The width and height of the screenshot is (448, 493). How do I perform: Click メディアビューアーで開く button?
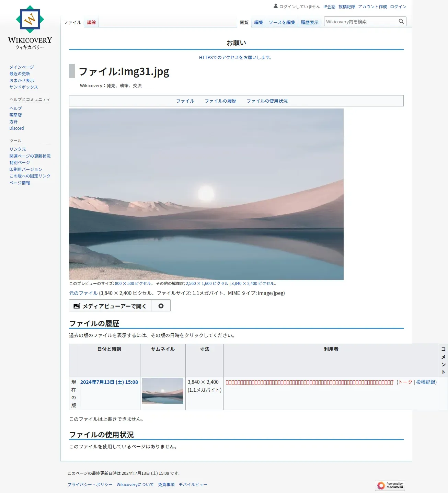(110, 306)
